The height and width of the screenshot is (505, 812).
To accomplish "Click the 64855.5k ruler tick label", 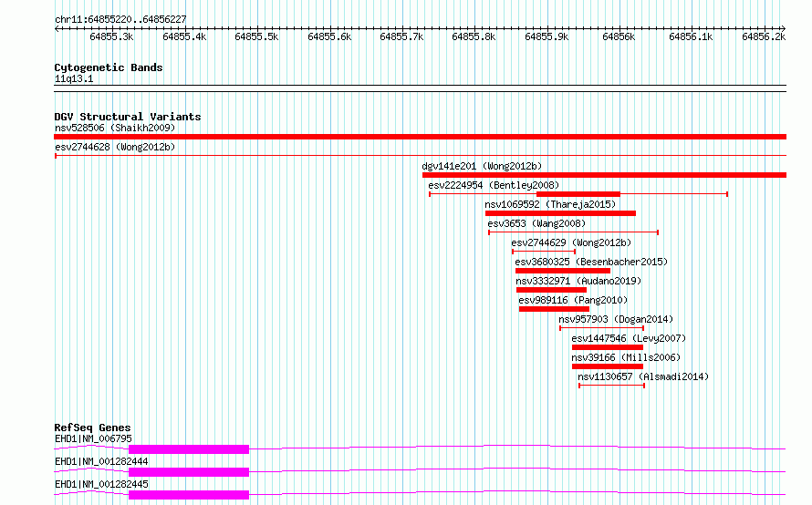I will point(256,36).
